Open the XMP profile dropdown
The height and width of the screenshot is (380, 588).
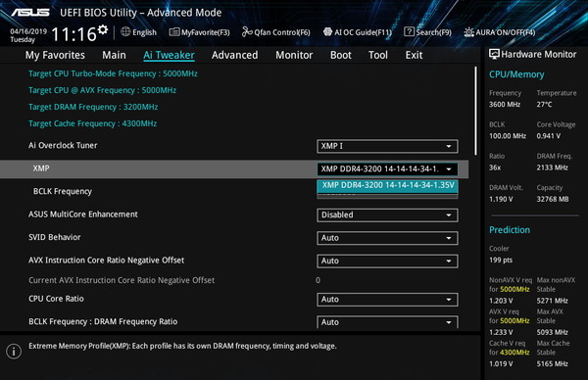tap(387, 169)
